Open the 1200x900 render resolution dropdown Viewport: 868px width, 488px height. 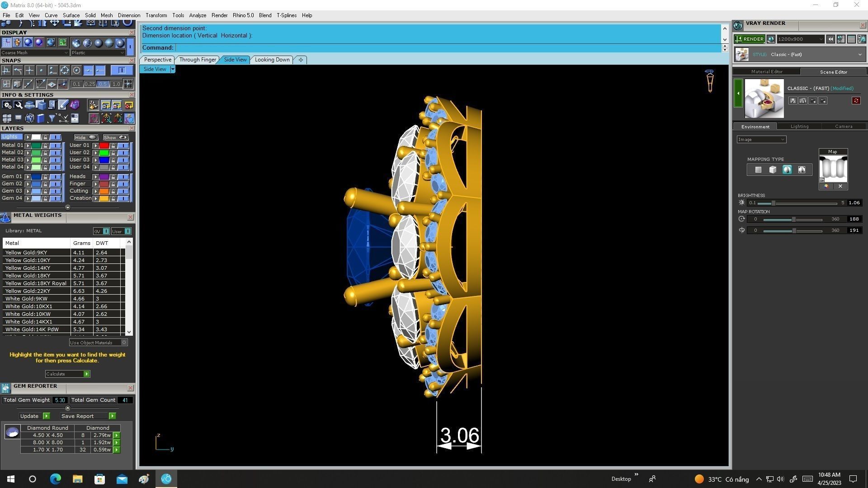point(800,39)
